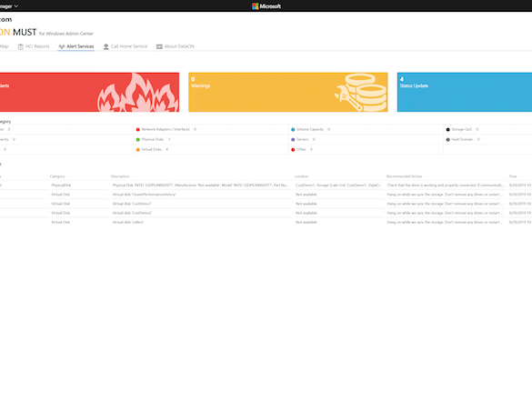Click red dot beside Network Adapters / Interfaces
Viewport: 532px width, 401px height.
tap(137, 130)
